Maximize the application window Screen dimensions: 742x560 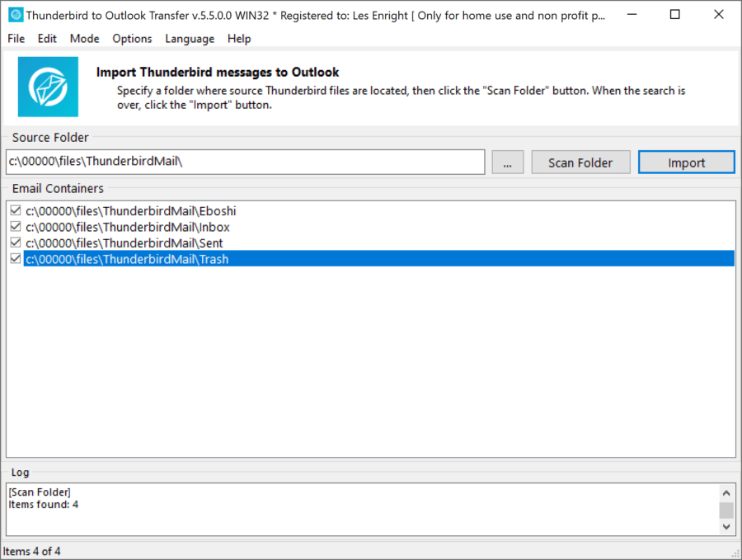pos(675,15)
